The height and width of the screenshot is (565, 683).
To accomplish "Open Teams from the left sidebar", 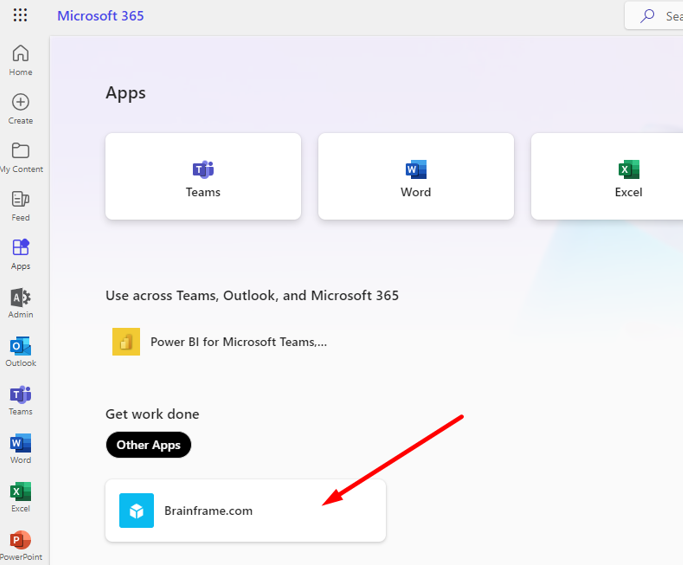I will 20,399.
